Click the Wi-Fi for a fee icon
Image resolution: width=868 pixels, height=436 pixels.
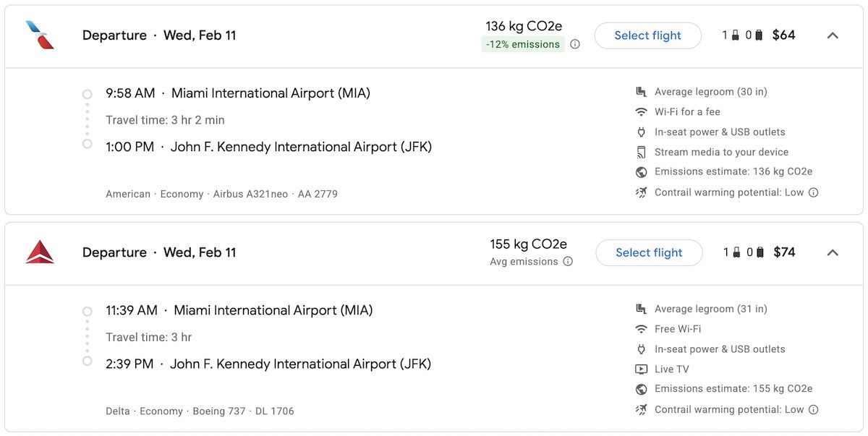pyautogui.click(x=641, y=112)
